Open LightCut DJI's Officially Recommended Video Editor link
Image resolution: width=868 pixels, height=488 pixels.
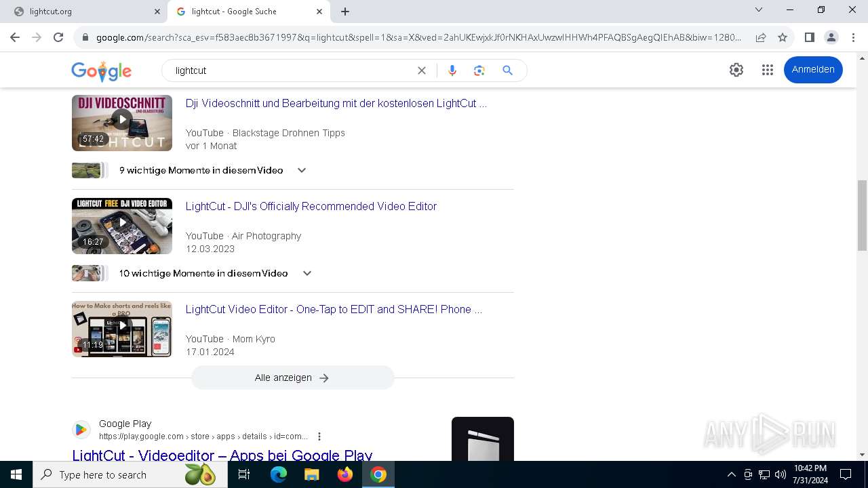(311, 207)
